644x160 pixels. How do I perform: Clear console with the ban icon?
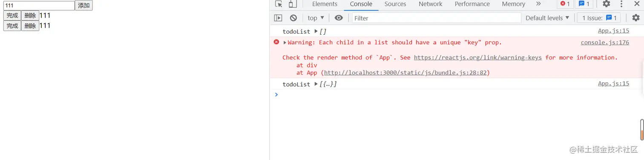tap(293, 18)
